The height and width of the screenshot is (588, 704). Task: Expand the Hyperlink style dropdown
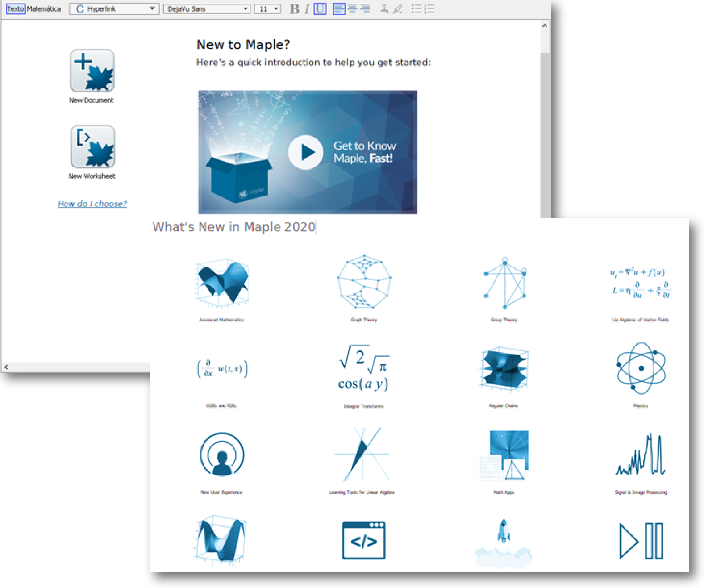(152, 9)
